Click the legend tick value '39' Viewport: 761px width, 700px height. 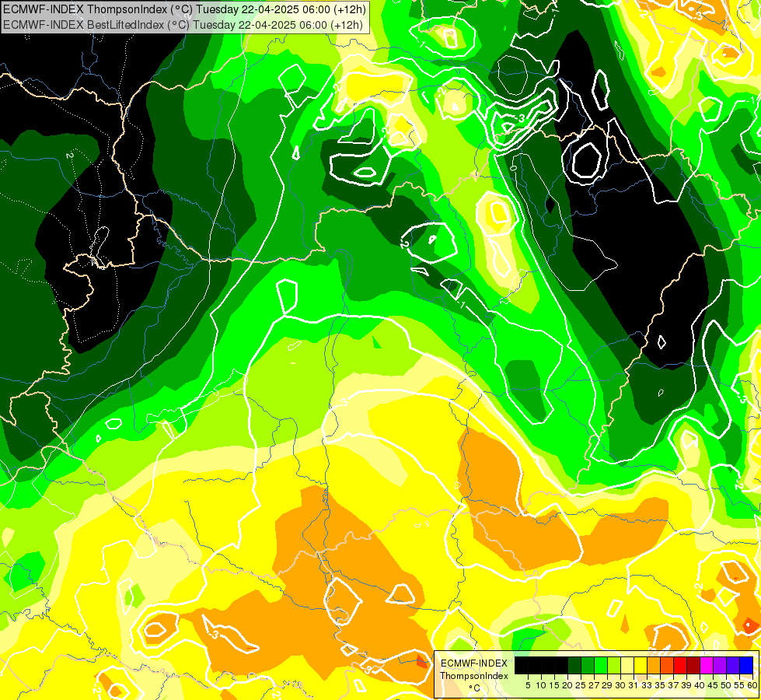[686, 685]
